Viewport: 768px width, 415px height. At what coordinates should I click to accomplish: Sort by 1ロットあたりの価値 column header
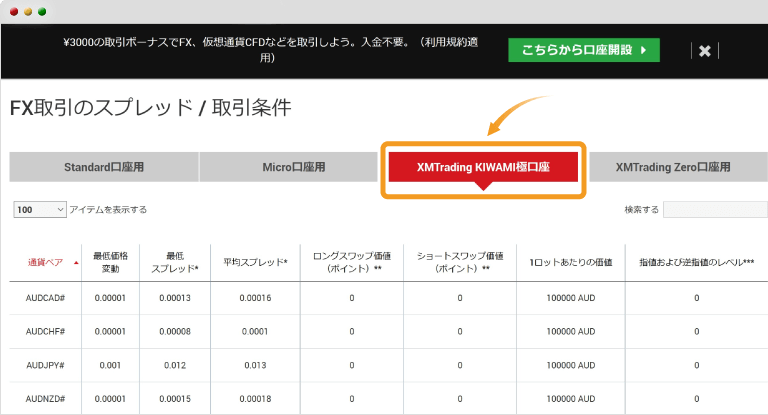571,263
